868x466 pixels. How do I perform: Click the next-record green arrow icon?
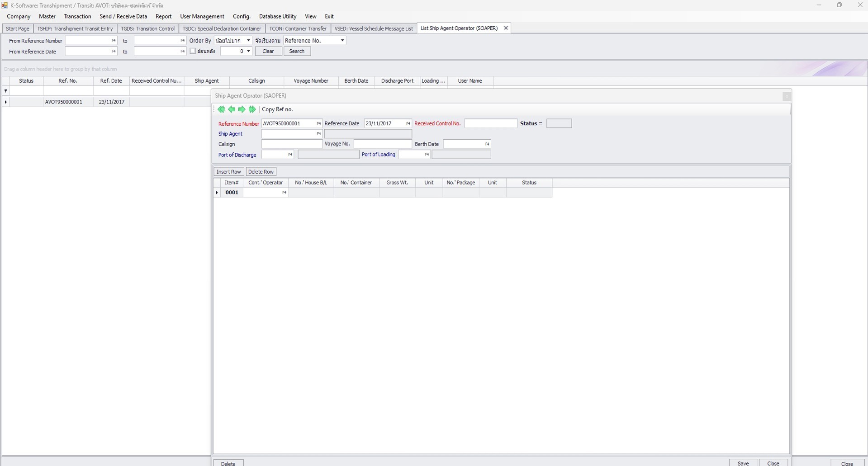coord(242,109)
